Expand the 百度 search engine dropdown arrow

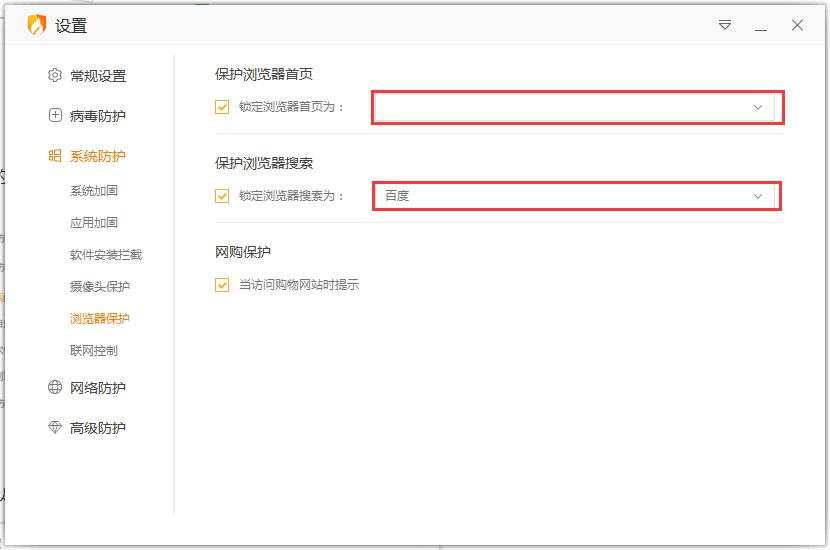pos(757,196)
